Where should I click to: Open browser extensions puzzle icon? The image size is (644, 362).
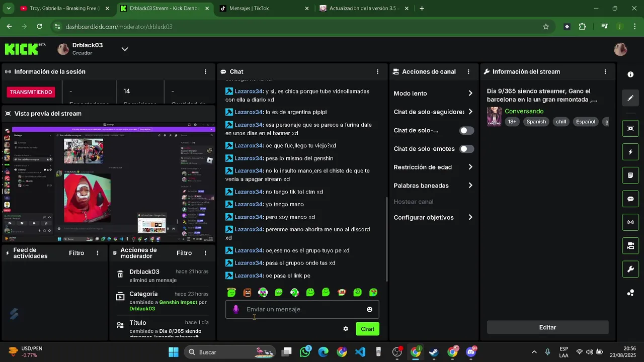coord(582,27)
